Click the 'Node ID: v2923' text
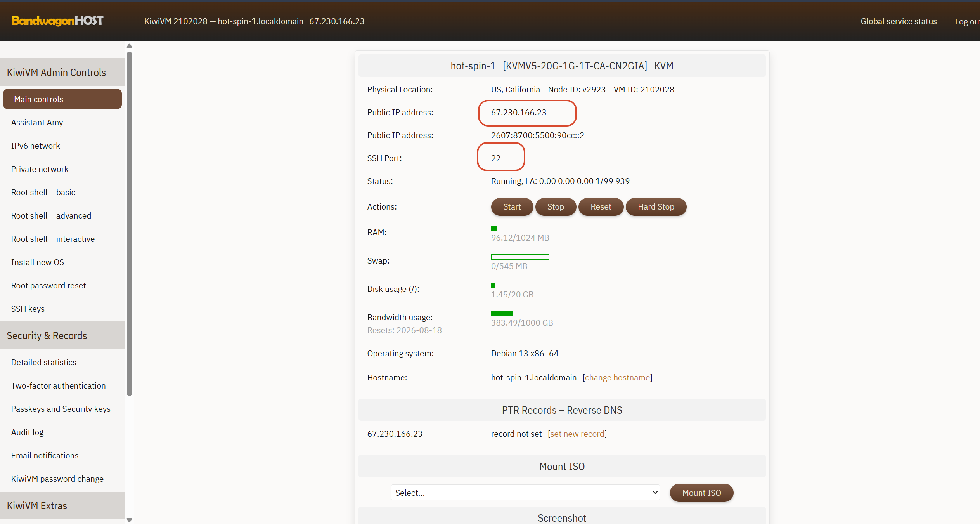 (x=577, y=89)
